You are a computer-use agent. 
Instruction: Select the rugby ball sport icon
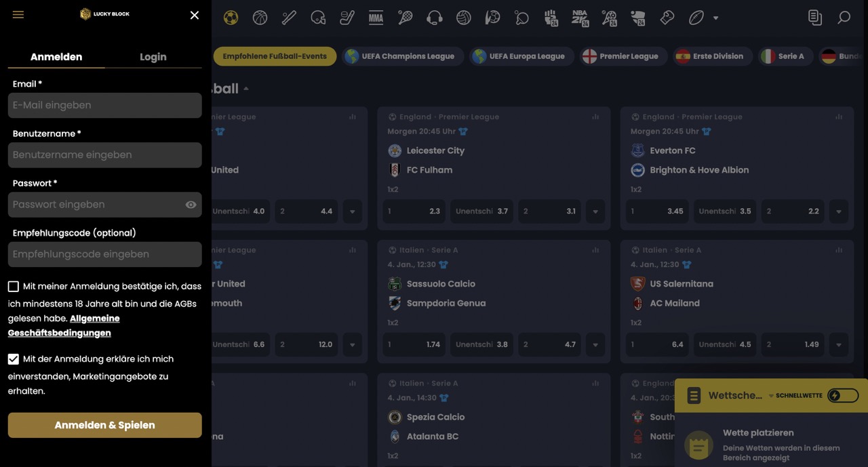(696, 18)
